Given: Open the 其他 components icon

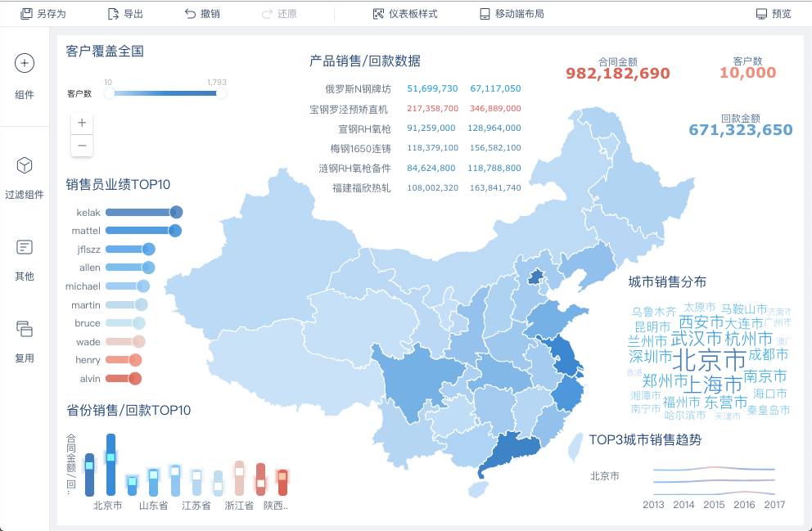Looking at the screenshot, I should 25,247.
